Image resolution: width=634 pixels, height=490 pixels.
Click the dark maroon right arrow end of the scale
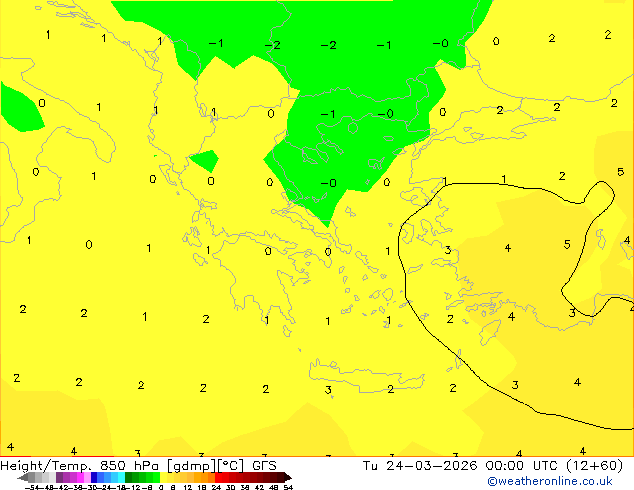click(x=287, y=477)
